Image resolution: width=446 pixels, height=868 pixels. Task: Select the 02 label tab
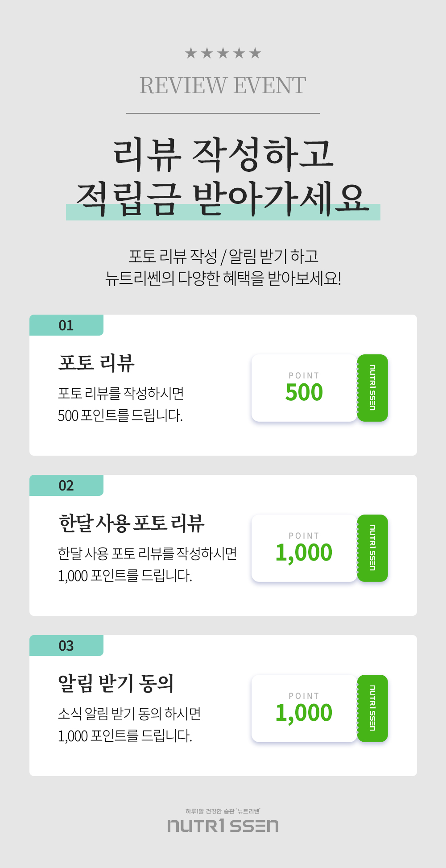pos(66,486)
